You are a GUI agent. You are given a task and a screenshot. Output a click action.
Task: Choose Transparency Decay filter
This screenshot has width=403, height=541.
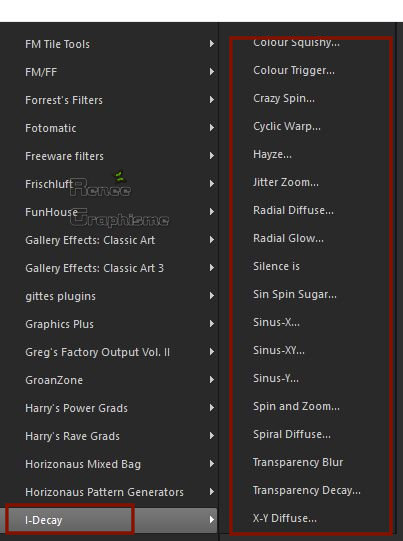point(306,490)
